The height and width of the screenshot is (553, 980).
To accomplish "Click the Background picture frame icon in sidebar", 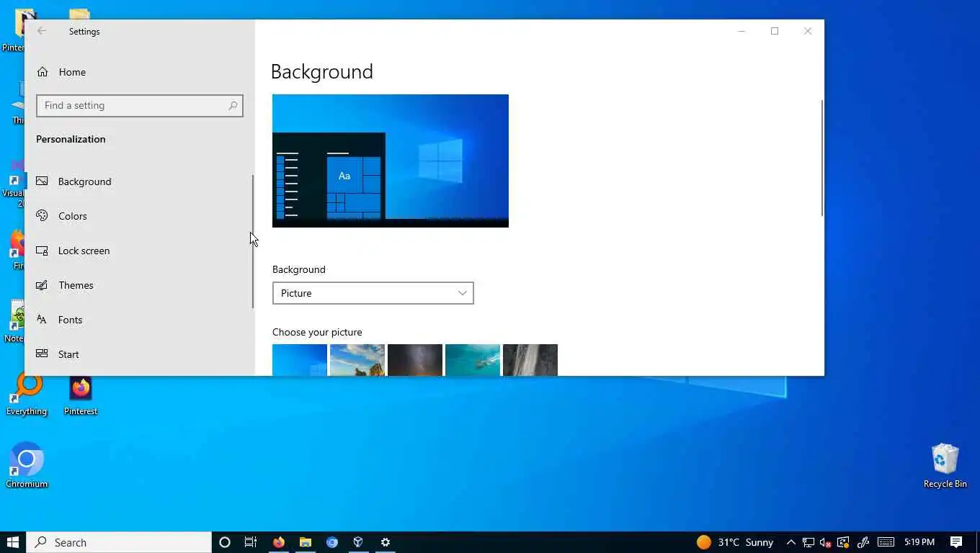I will pyautogui.click(x=43, y=181).
